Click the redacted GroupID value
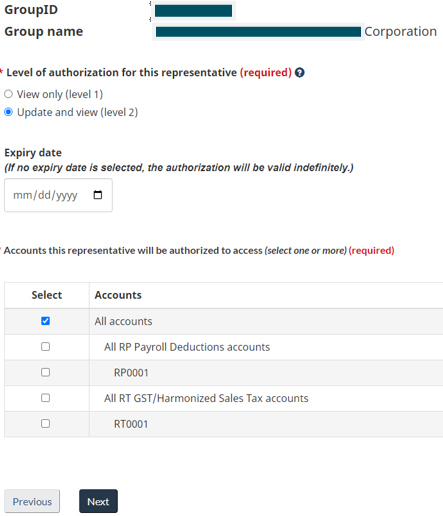 pos(193,11)
